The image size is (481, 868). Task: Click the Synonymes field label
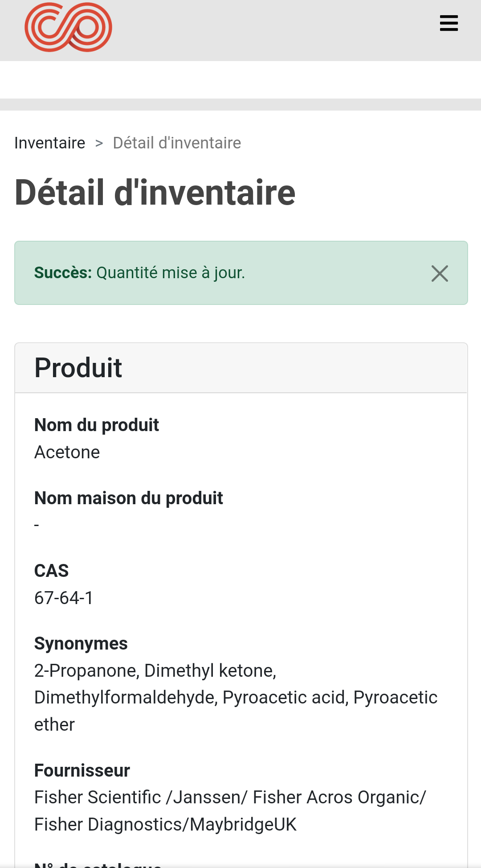click(x=81, y=643)
